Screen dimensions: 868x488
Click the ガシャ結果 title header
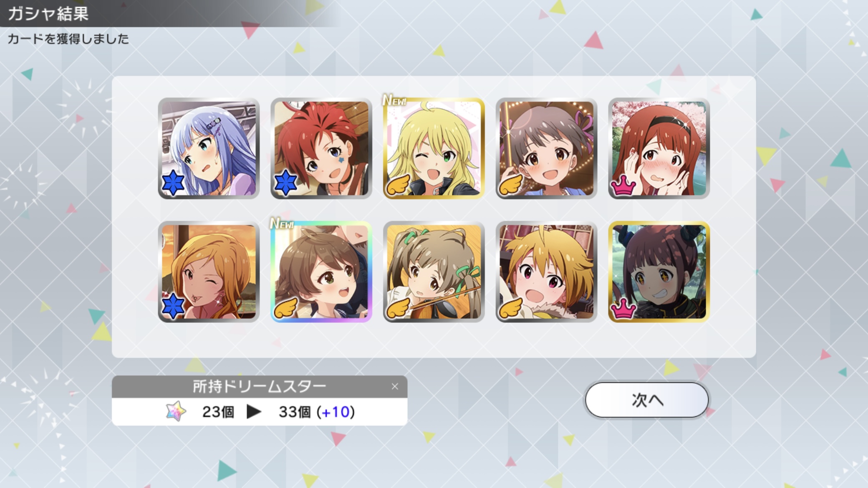point(48,13)
